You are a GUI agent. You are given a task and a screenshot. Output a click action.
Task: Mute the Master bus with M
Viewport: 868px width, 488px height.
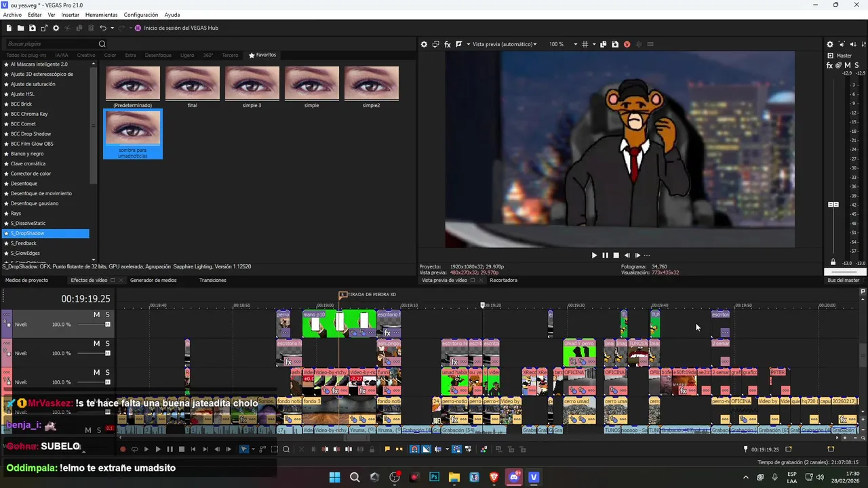point(848,65)
